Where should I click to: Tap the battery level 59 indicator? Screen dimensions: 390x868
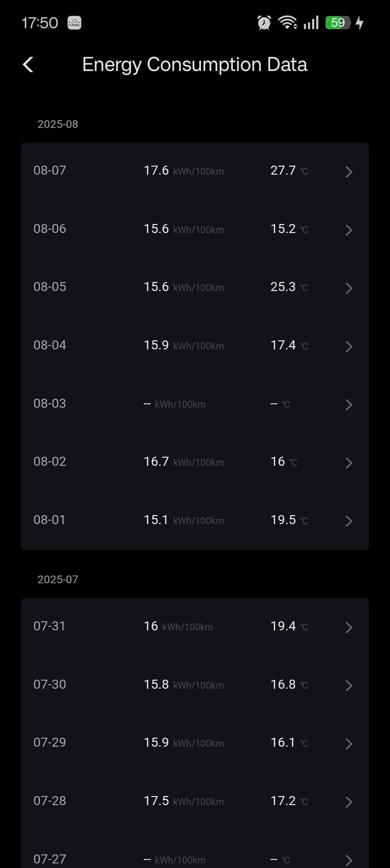coord(338,23)
